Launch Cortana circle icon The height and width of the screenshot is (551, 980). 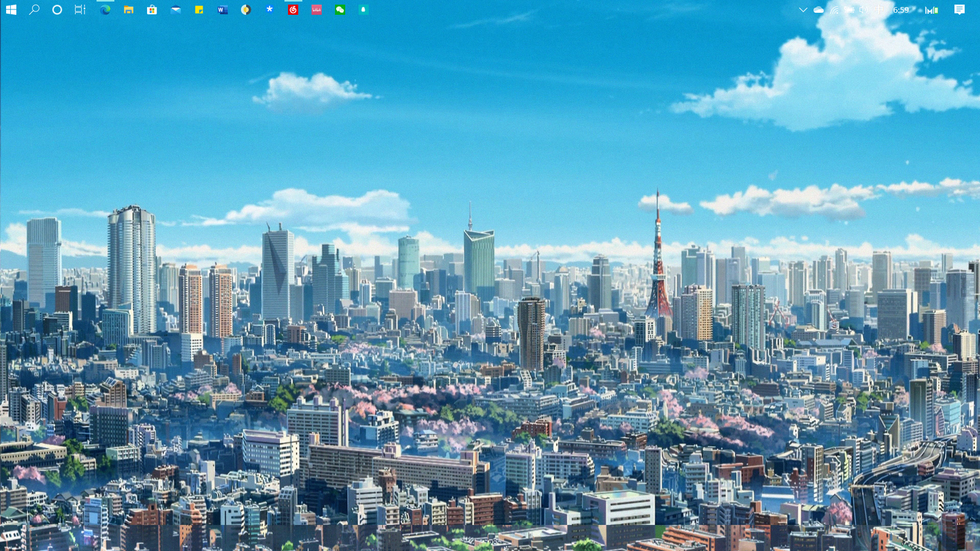pyautogui.click(x=57, y=10)
